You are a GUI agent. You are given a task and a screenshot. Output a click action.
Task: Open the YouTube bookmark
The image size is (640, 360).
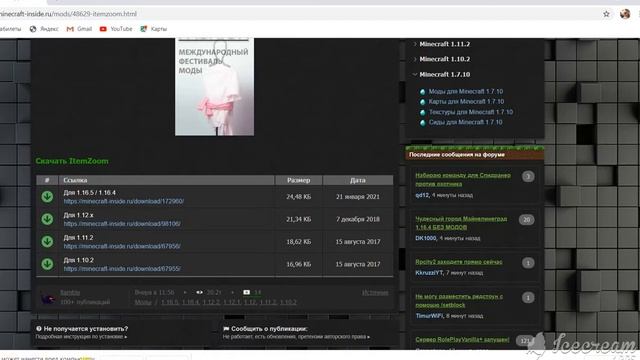click(116, 29)
